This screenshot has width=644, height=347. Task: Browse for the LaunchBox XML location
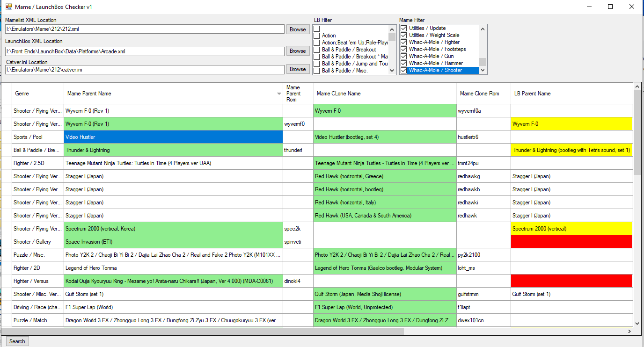[298, 51]
